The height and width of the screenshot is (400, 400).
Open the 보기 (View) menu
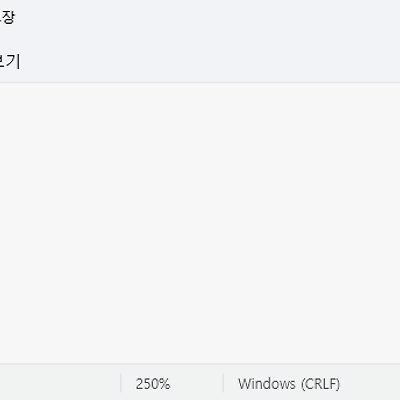pos(9,61)
